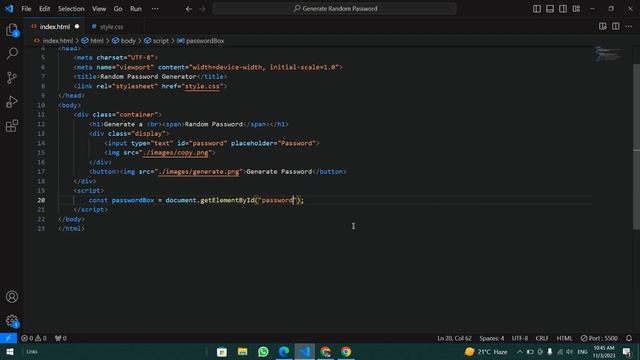Click the weather 21°C Haze widget
Image resolution: width=640 pixels, height=360 pixels.
pos(486,351)
